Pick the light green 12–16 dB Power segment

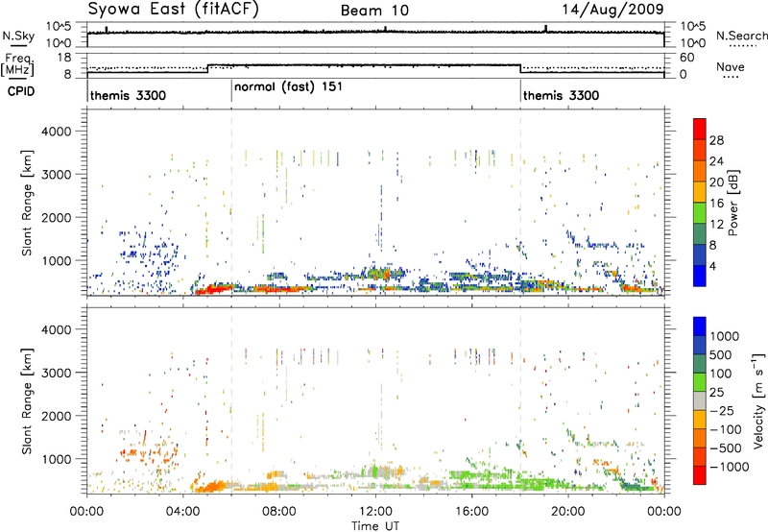click(700, 212)
